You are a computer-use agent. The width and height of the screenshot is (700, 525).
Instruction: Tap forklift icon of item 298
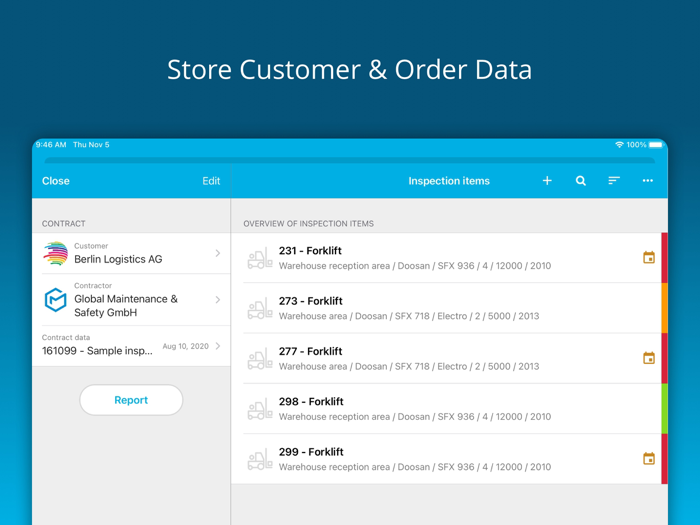[260, 409]
